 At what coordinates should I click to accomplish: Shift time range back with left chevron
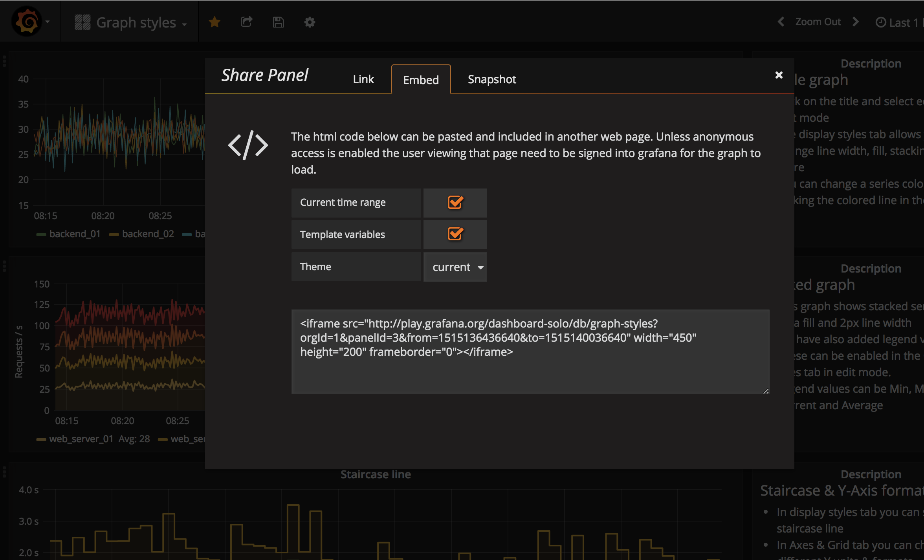tap(781, 22)
